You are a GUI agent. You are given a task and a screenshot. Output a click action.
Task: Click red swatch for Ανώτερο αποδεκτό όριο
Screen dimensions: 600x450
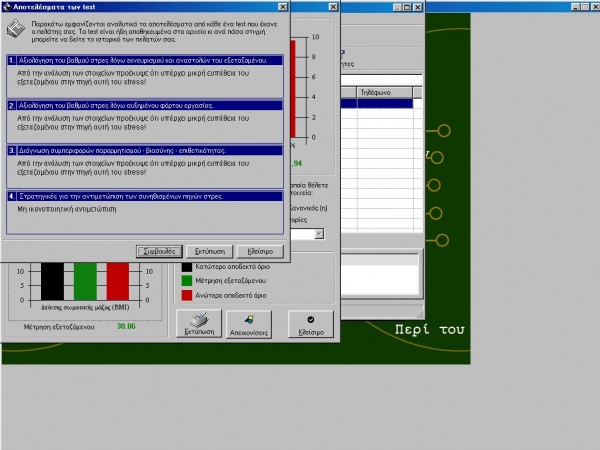click(187, 295)
